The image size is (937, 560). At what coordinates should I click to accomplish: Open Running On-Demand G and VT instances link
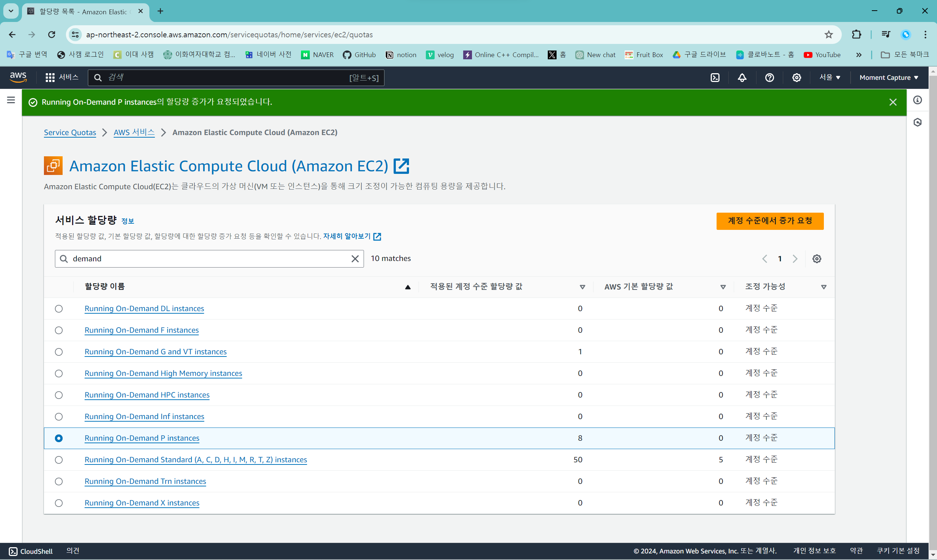click(156, 352)
